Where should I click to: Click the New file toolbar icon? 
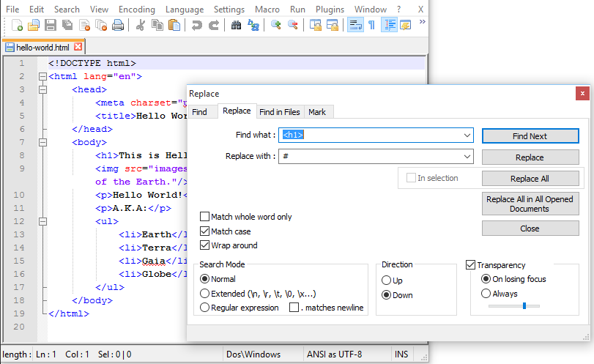pos(17,25)
